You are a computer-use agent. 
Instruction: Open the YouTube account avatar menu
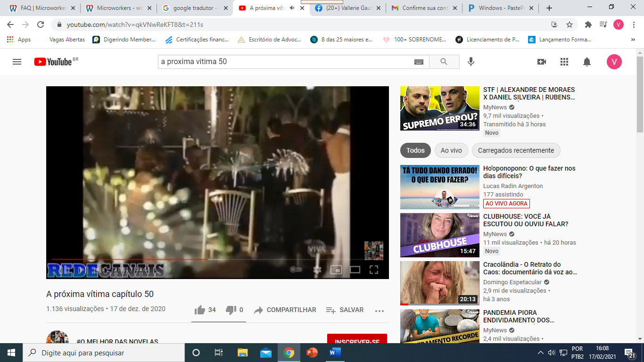point(614,62)
